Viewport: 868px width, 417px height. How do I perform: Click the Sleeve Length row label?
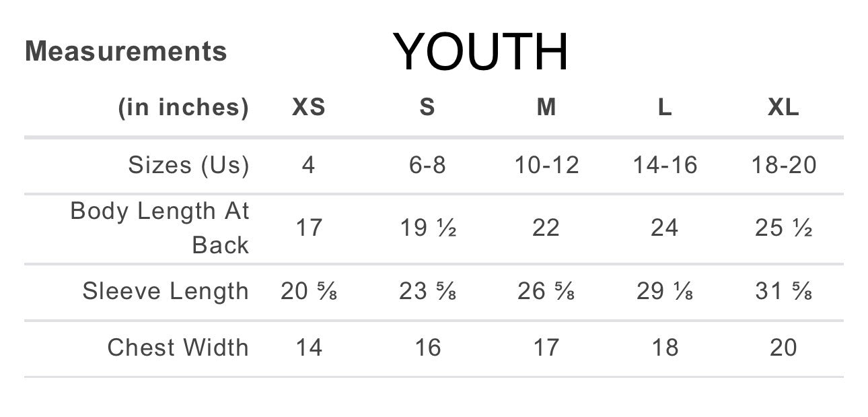tap(166, 291)
